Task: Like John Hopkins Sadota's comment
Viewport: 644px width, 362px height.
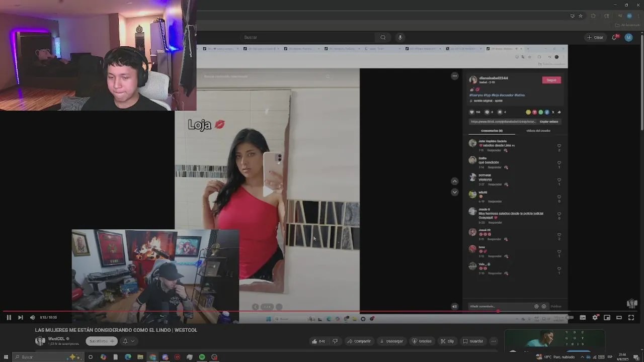Action: click(559, 146)
